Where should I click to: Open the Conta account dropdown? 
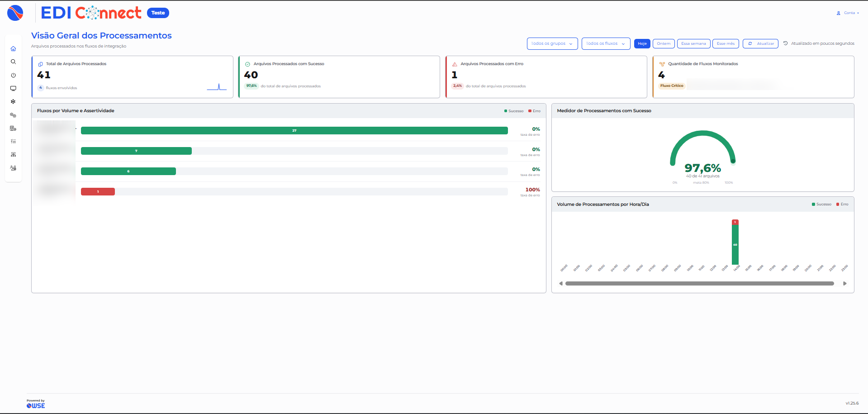point(848,13)
